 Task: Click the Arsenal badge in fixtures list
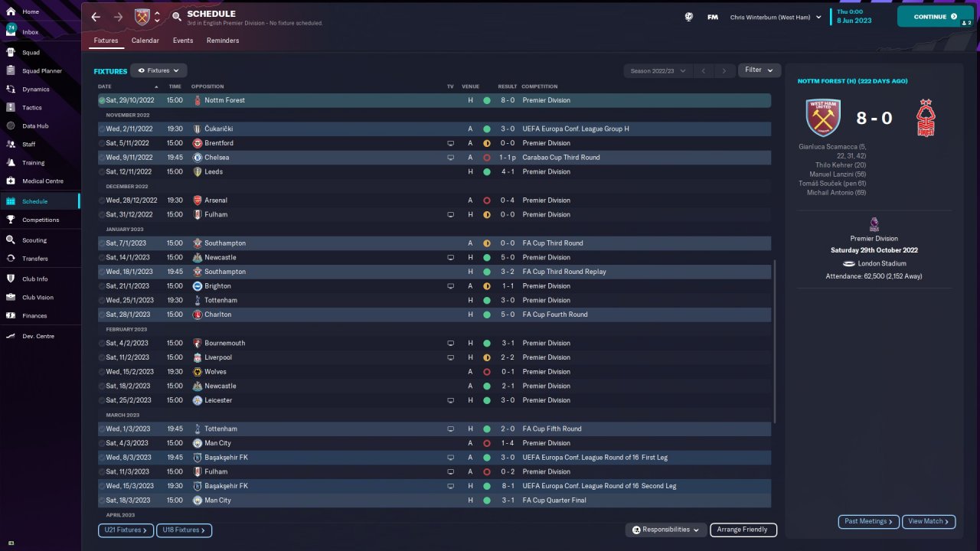pyautogui.click(x=198, y=201)
